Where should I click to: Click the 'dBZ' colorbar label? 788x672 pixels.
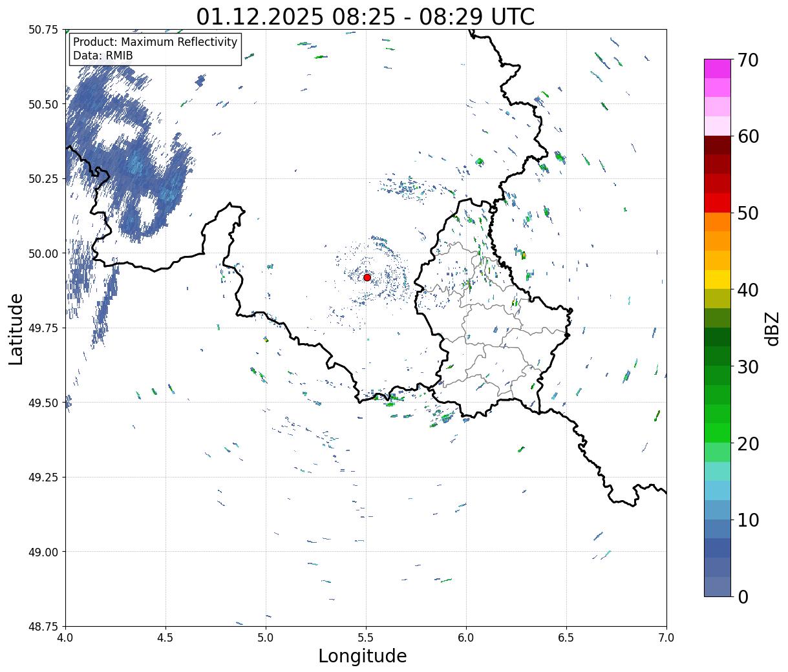point(772,328)
